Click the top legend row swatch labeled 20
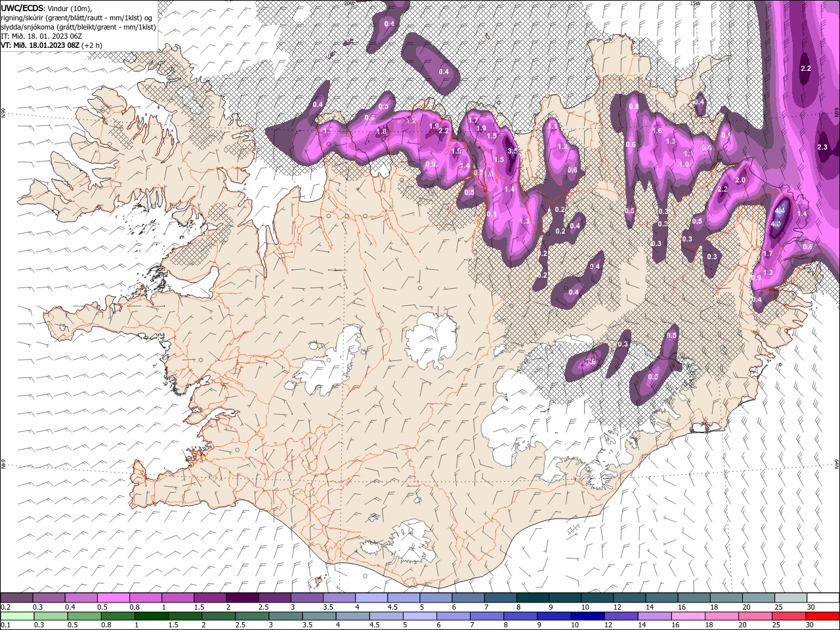This screenshot has height=630, width=840. (x=759, y=597)
